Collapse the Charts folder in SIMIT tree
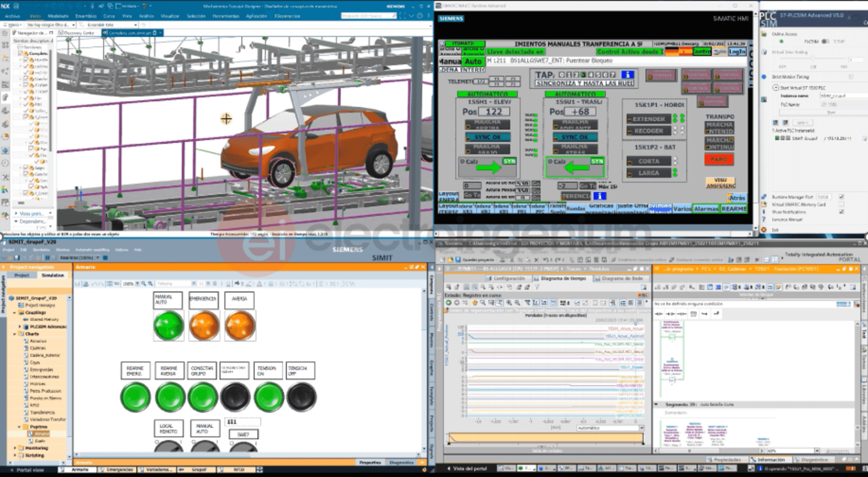 click(15, 334)
